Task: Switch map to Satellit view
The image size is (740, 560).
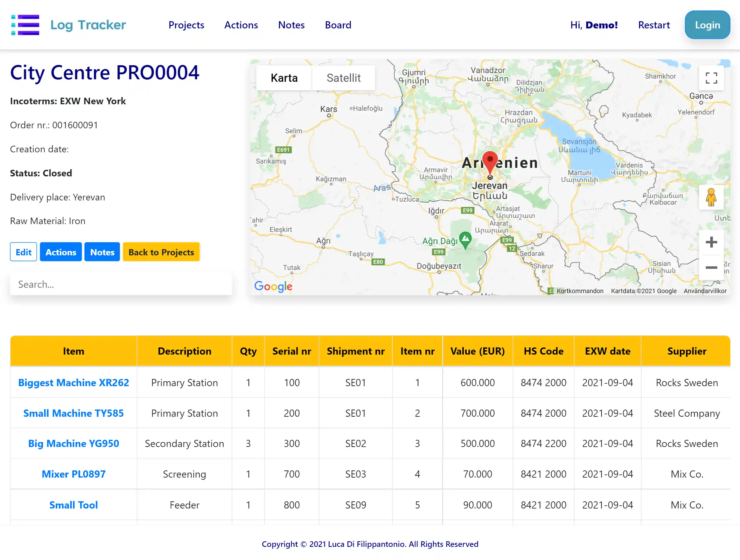Action: coord(343,78)
